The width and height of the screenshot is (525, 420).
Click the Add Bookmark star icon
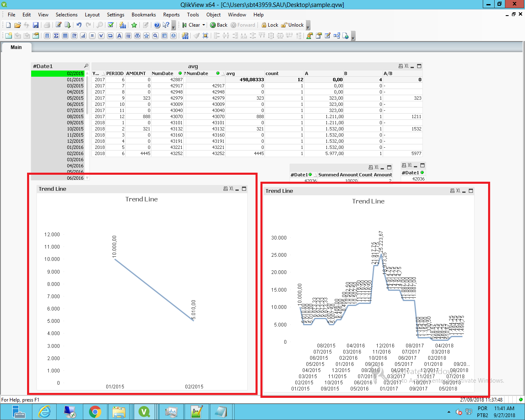click(134, 25)
